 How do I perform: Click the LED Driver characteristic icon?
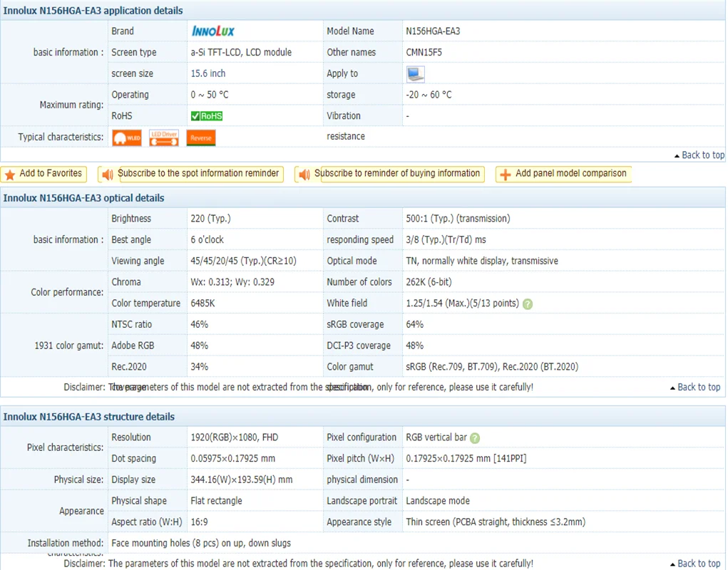[164, 138]
